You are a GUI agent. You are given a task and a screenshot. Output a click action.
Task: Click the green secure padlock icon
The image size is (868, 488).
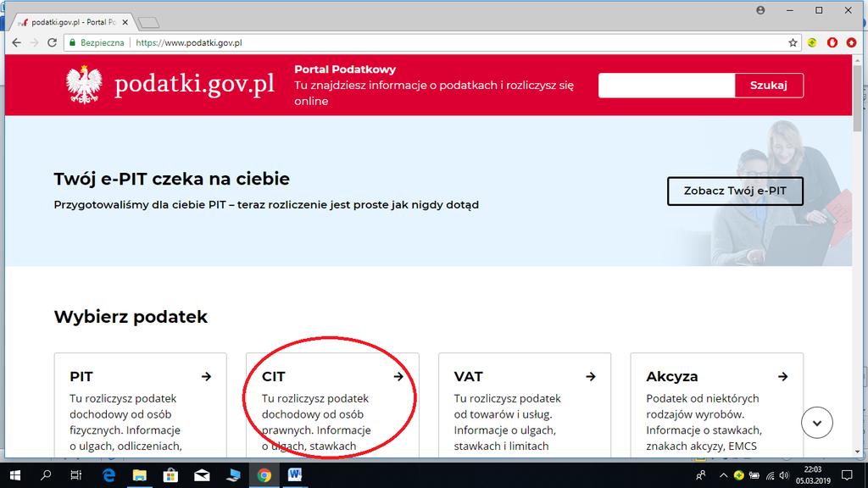72,42
